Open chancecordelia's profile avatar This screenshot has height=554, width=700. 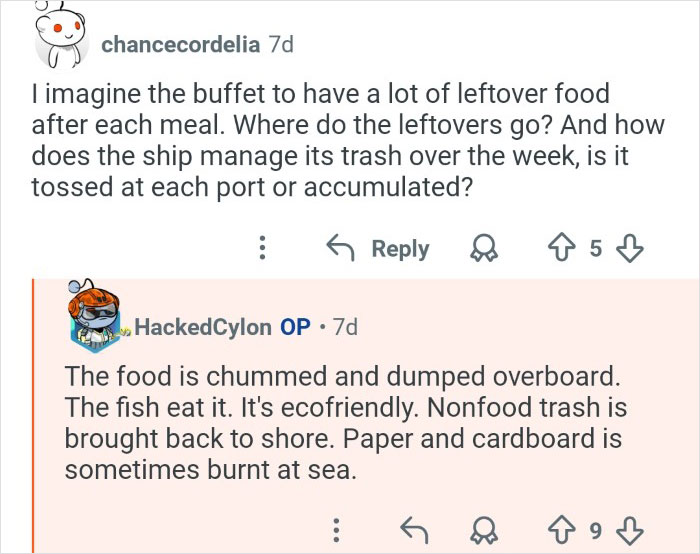pos(61,42)
